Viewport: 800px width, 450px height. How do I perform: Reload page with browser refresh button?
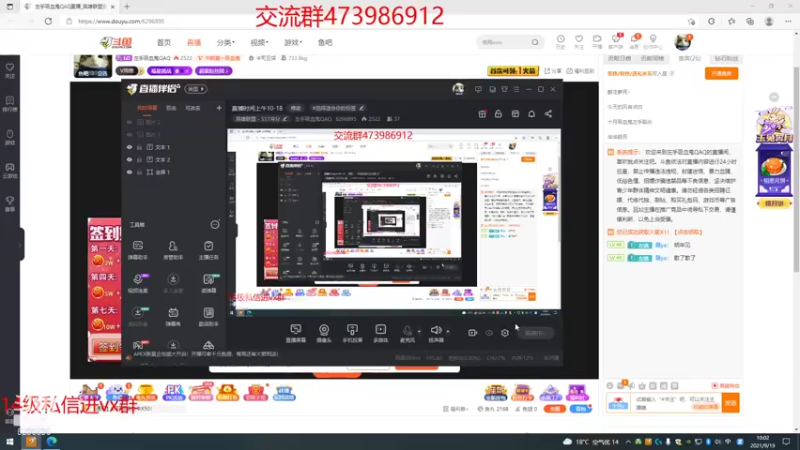tap(48, 21)
